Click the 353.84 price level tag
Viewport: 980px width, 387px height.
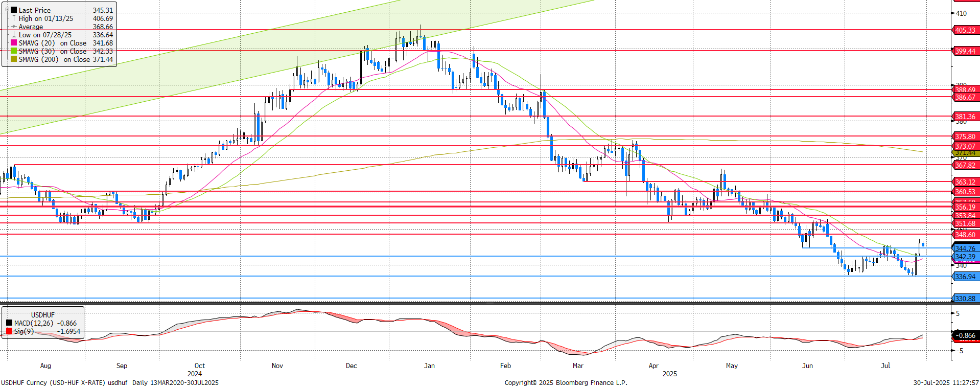click(965, 216)
